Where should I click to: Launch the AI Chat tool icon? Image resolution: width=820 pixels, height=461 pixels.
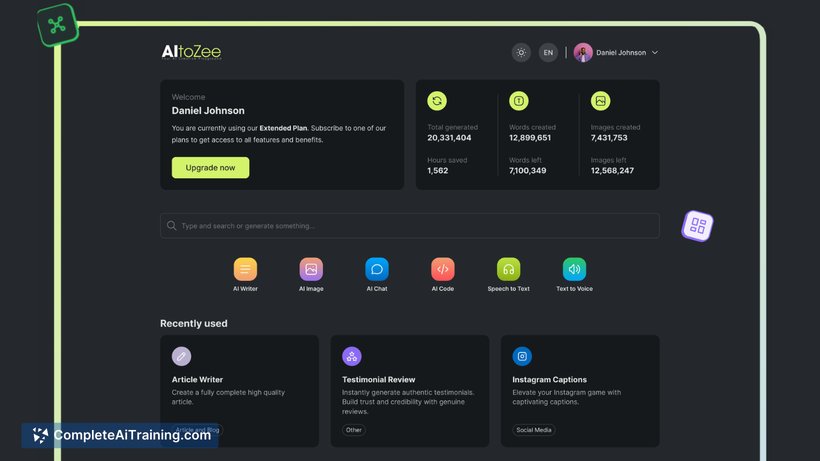pos(377,269)
